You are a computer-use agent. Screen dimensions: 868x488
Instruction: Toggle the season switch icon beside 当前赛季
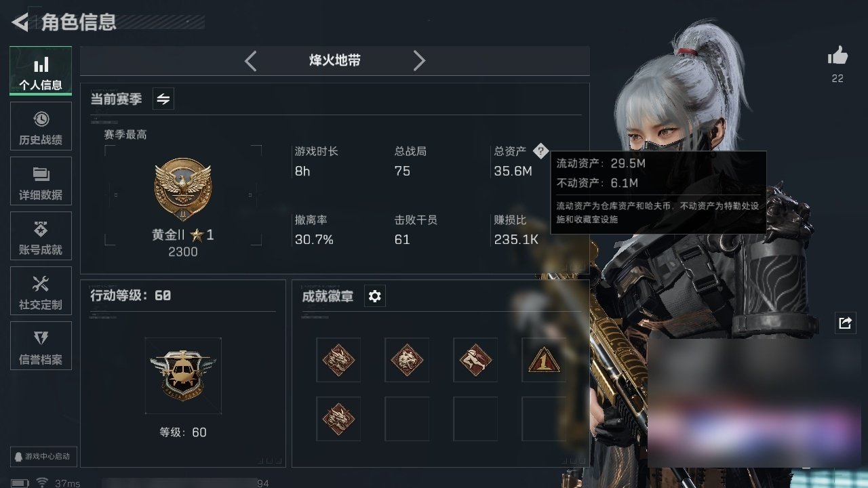click(x=163, y=99)
